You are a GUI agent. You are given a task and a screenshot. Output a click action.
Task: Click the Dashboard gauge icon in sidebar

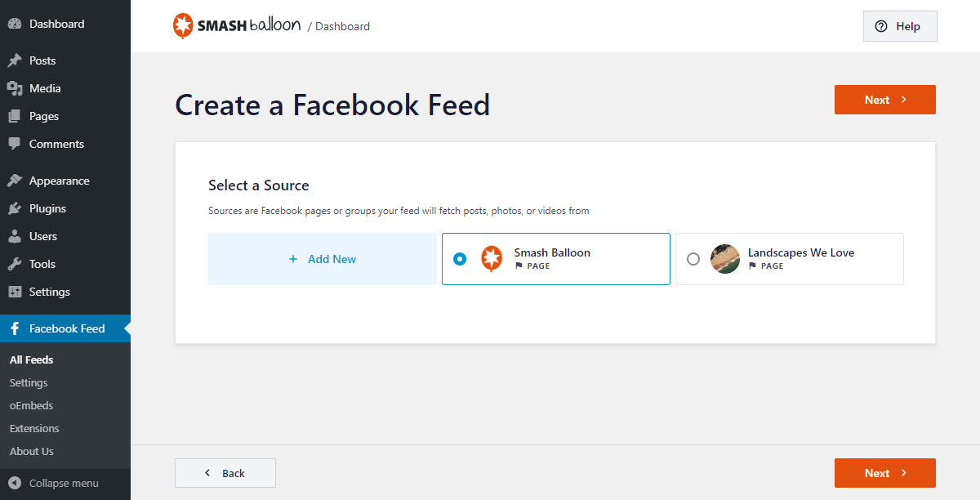pyautogui.click(x=15, y=24)
